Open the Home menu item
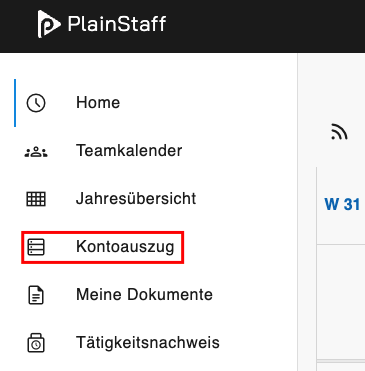The width and height of the screenshot is (365, 371). 98,102
